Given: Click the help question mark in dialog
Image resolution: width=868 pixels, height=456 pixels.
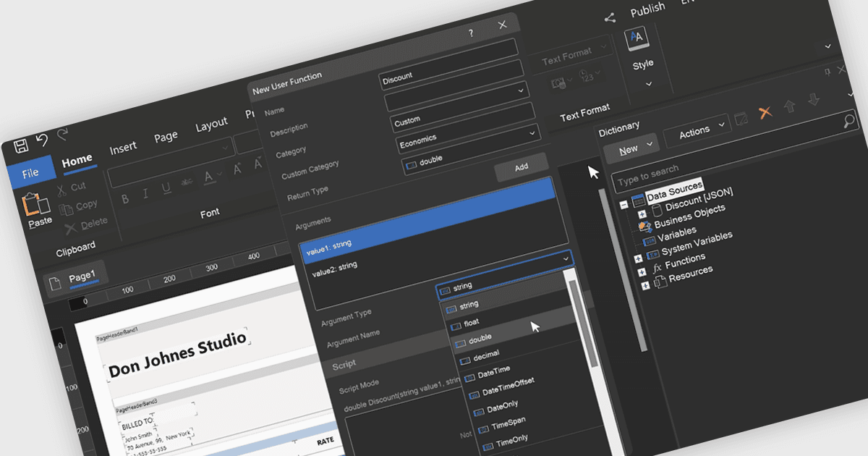Looking at the screenshot, I should [x=471, y=33].
